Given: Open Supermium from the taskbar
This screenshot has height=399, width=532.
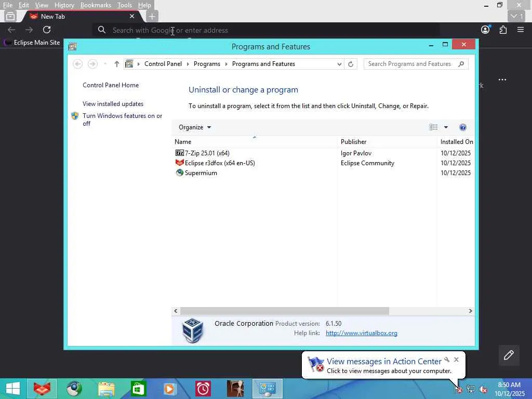Looking at the screenshot, I should (74, 389).
